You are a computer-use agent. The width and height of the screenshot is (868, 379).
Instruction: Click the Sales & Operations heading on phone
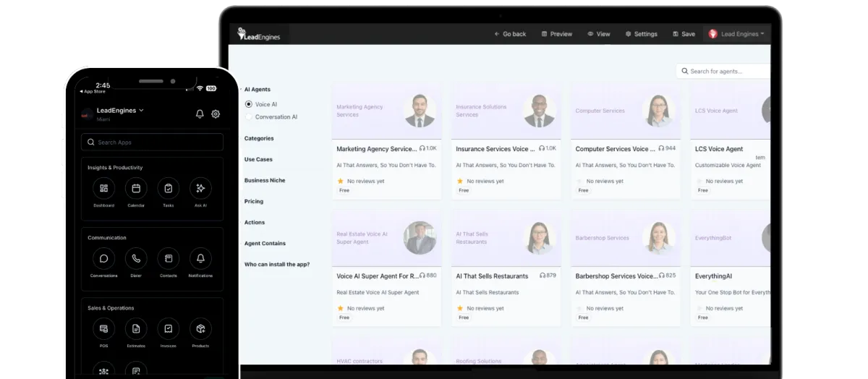(111, 308)
